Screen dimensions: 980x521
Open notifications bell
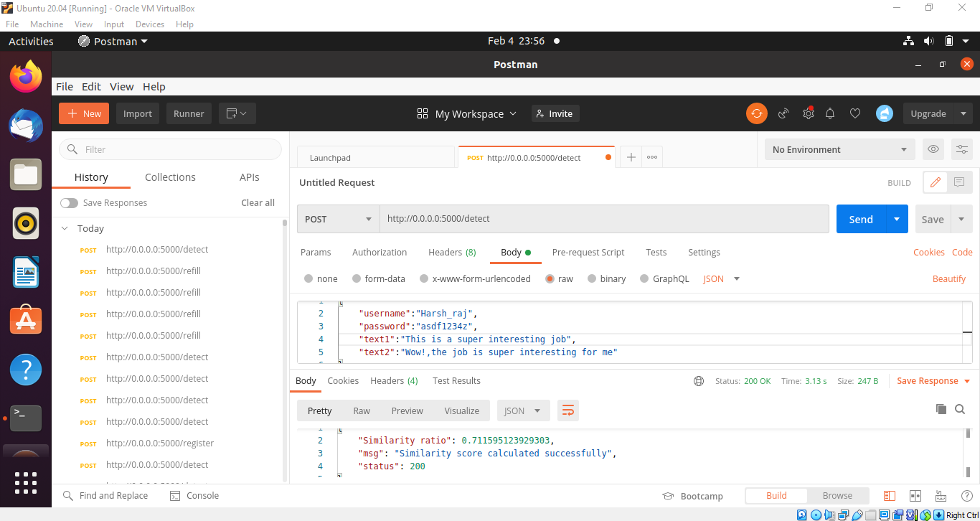[830, 113]
